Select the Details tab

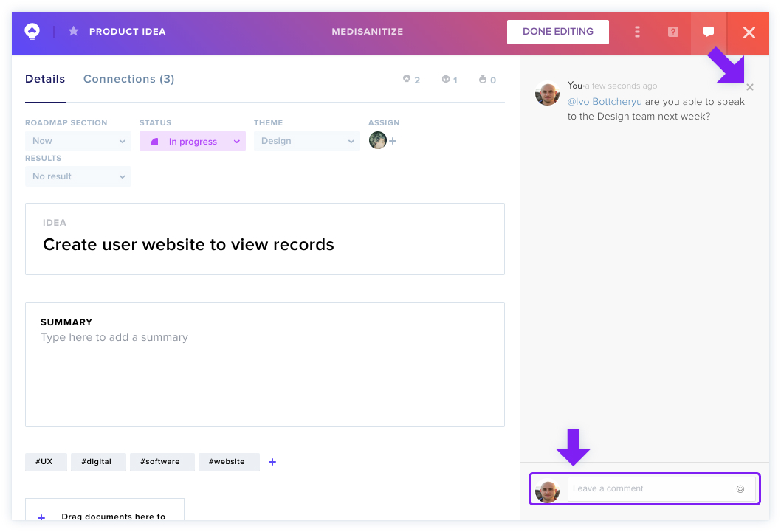45,79
